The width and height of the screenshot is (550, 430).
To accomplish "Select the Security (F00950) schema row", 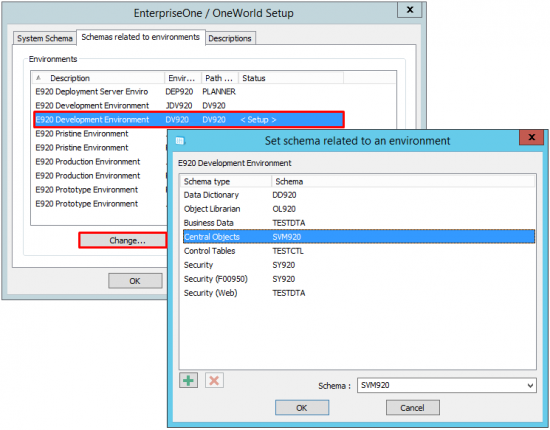I will click(x=359, y=279).
